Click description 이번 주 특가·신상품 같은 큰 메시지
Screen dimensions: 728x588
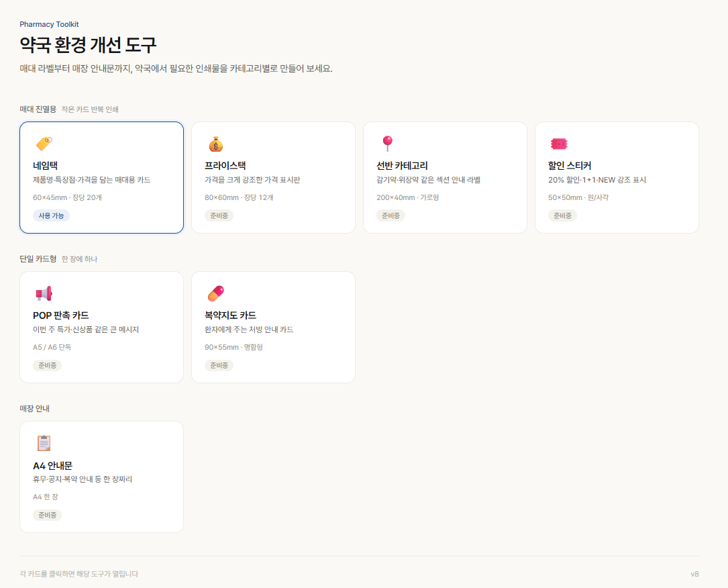pos(86,330)
